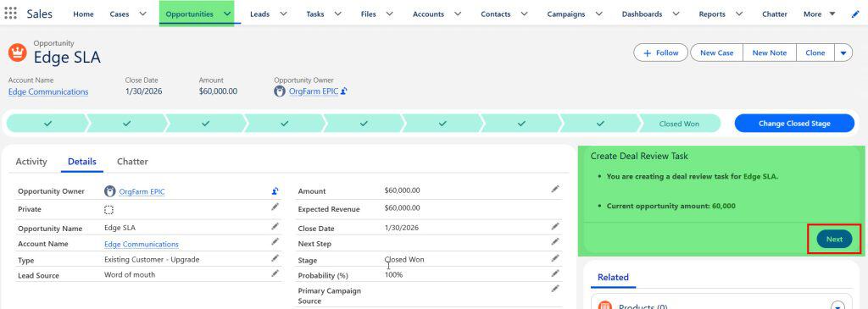The width and height of the screenshot is (868, 309).
Task: Open Products related list dropdown
Action: coord(837,306)
